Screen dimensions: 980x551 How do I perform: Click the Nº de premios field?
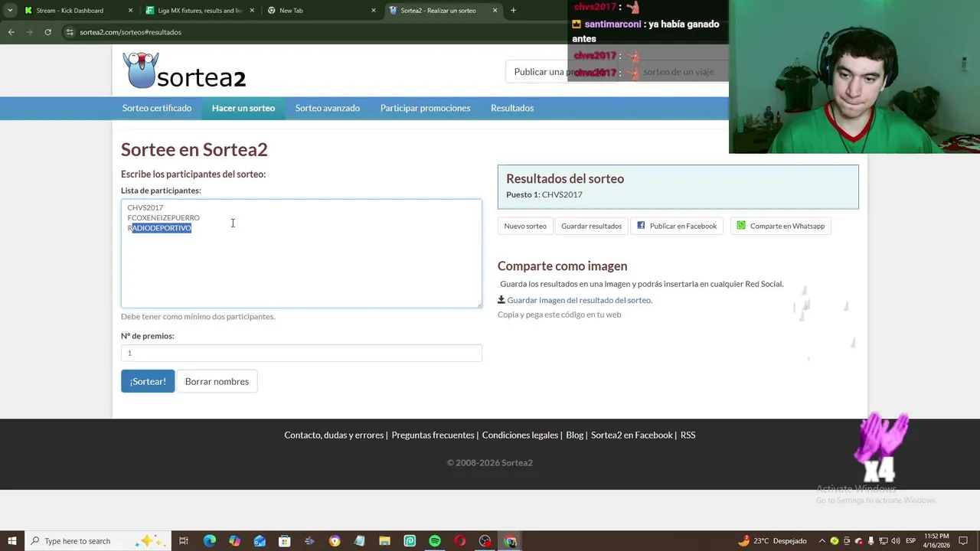coord(302,353)
